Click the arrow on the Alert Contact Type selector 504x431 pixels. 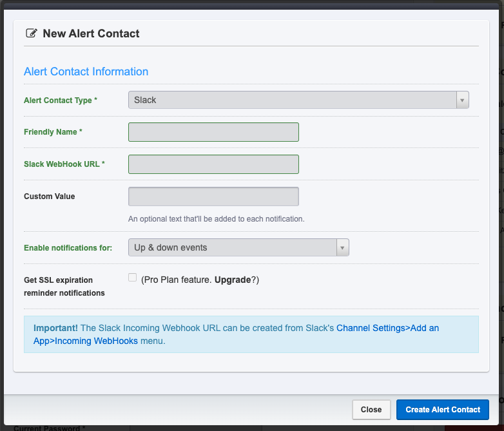pos(462,100)
